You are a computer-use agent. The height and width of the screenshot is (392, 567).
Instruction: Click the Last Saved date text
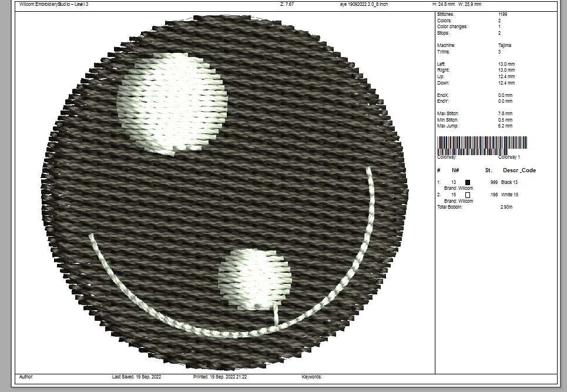pos(136,377)
